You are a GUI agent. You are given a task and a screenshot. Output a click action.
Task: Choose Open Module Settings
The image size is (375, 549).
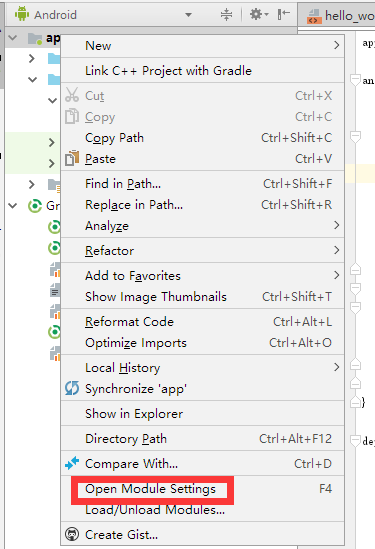(x=202, y=488)
